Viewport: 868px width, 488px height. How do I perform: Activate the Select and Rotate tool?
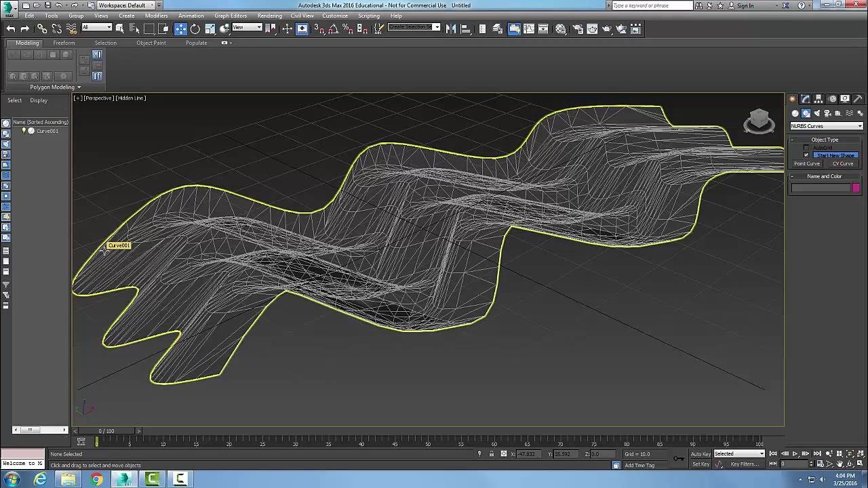[x=195, y=28]
